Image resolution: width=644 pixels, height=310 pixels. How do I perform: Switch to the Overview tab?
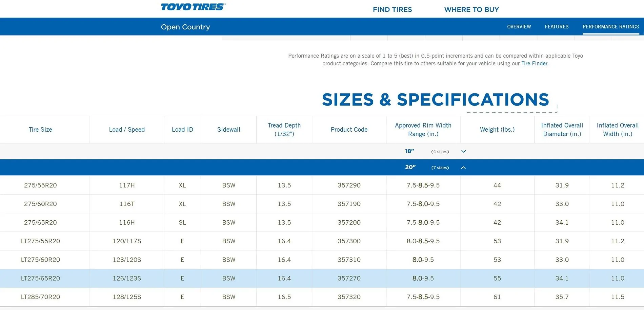519,27
